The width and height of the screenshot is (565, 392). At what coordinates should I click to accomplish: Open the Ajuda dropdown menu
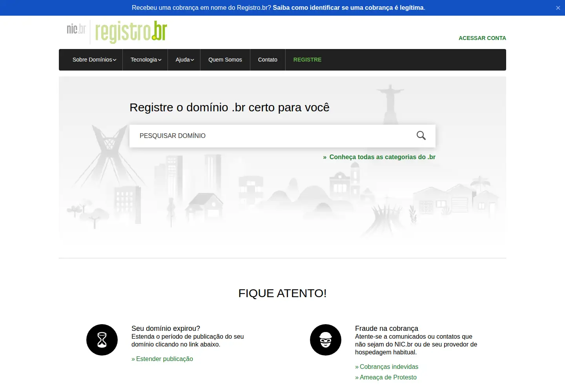pyautogui.click(x=184, y=60)
